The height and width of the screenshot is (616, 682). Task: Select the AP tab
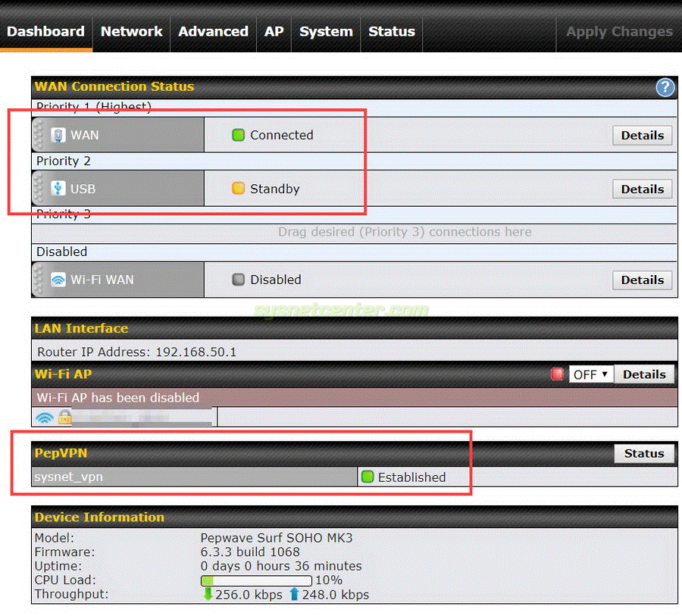tap(274, 31)
